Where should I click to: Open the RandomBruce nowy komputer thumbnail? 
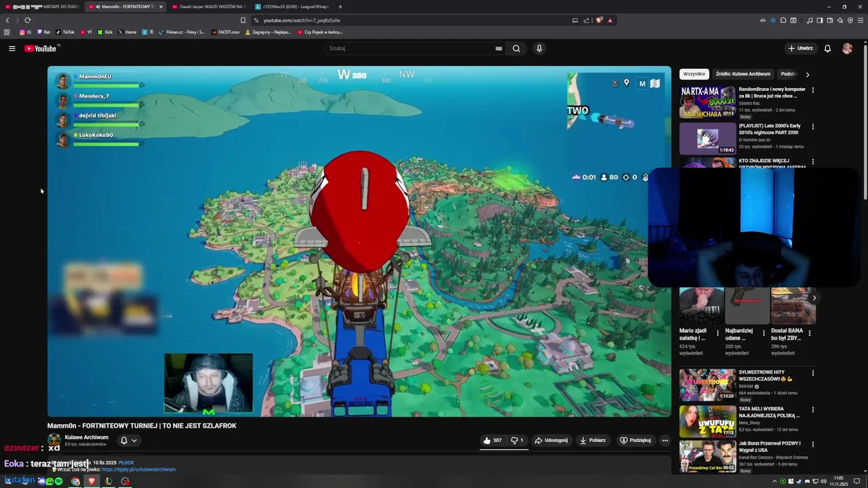click(x=707, y=102)
